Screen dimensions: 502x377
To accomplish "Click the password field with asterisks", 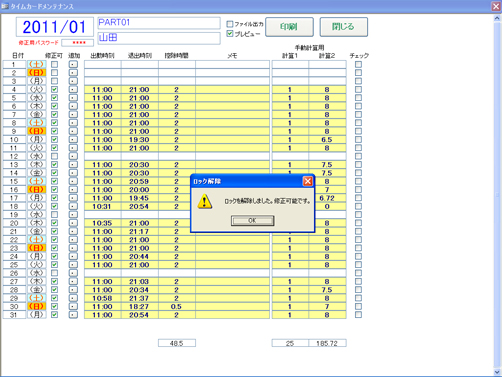I will point(78,43).
